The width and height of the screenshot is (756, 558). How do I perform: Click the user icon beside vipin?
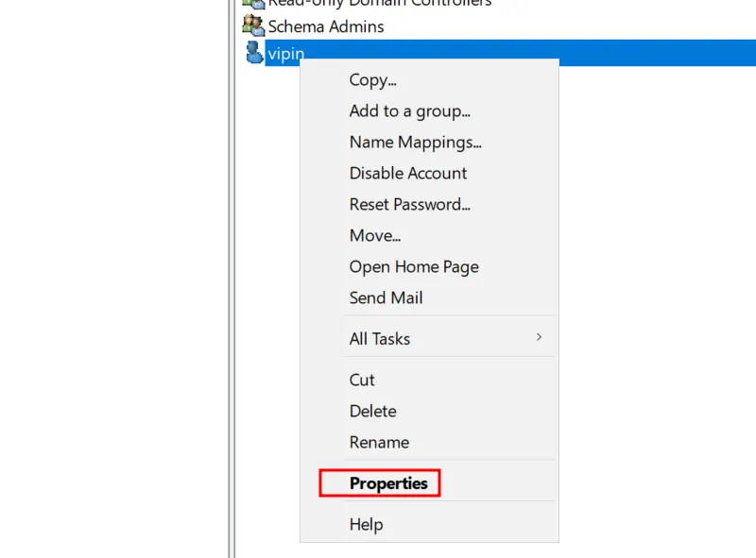coord(251,53)
